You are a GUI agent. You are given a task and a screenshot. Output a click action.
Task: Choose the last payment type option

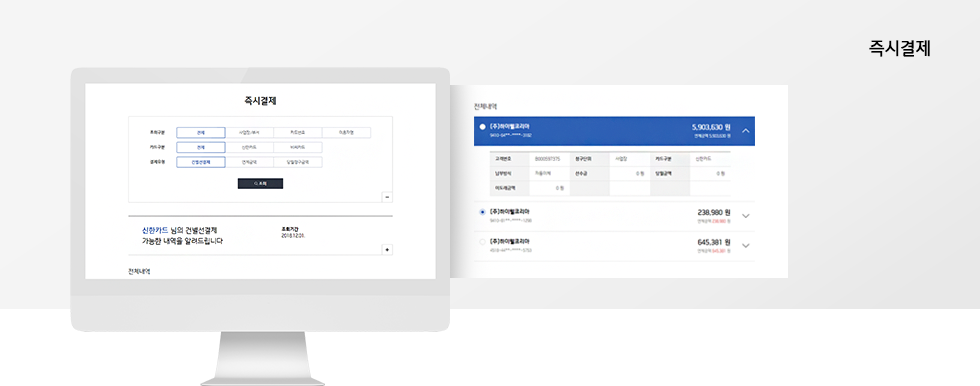(298, 162)
